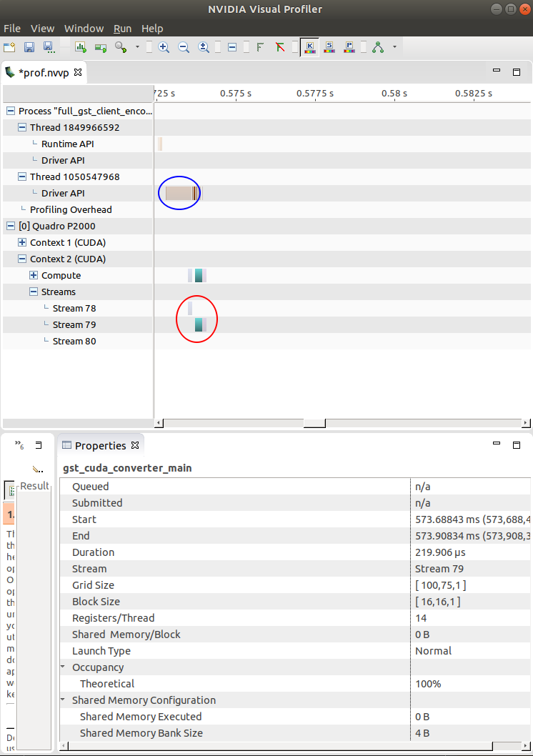
Task: Click the run application green arrow icon
Action: (x=101, y=47)
